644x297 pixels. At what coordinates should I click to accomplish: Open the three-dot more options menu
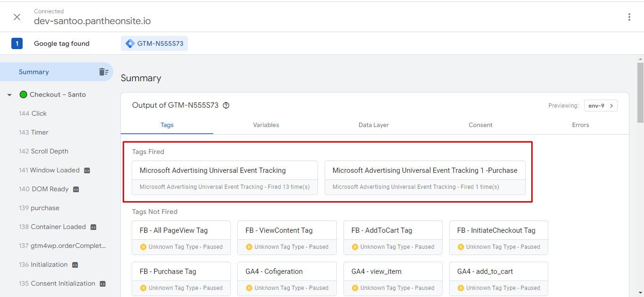(x=629, y=17)
